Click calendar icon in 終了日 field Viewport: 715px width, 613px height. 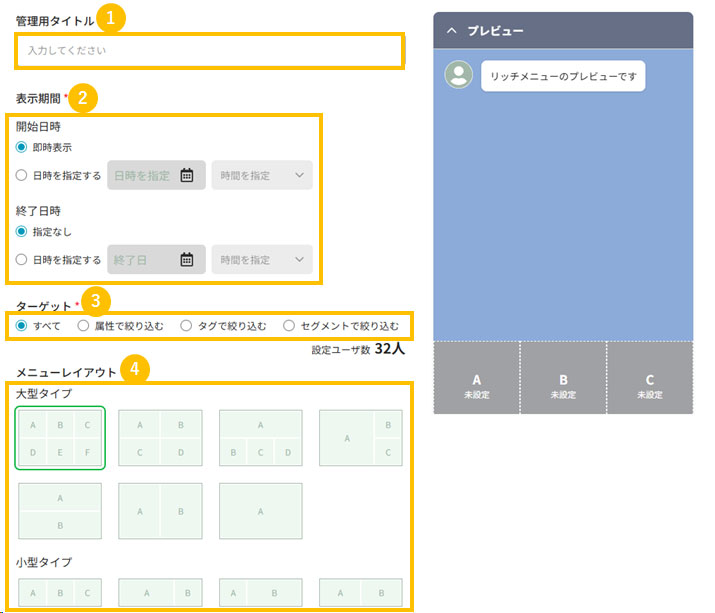[x=187, y=260]
